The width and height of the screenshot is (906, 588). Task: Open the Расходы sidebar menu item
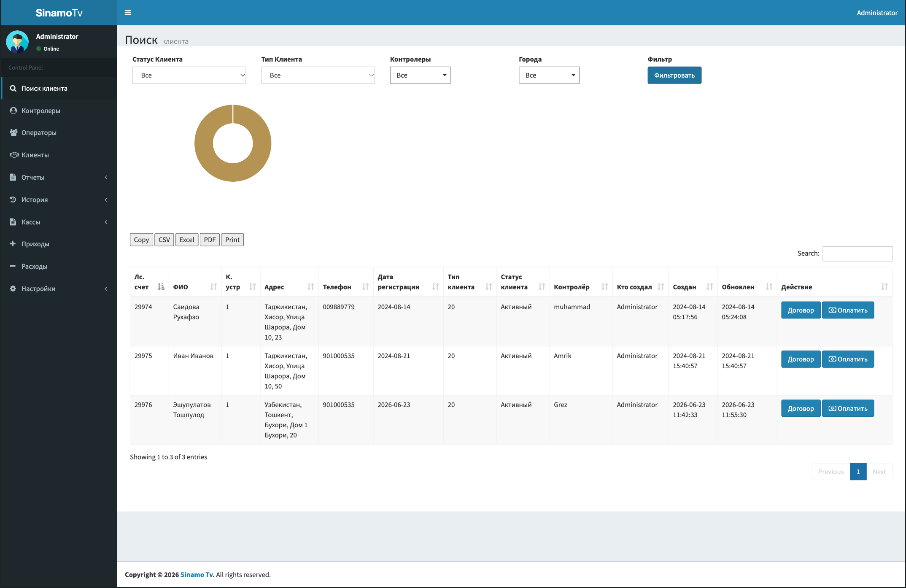coord(59,266)
